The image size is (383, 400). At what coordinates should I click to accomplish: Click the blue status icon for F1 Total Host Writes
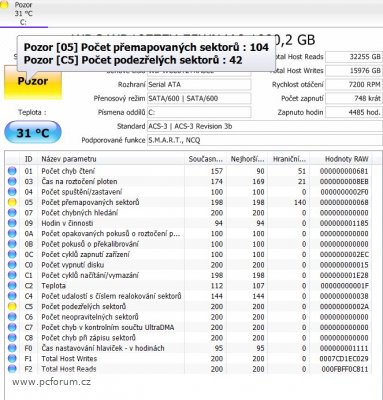click(x=12, y=359)
